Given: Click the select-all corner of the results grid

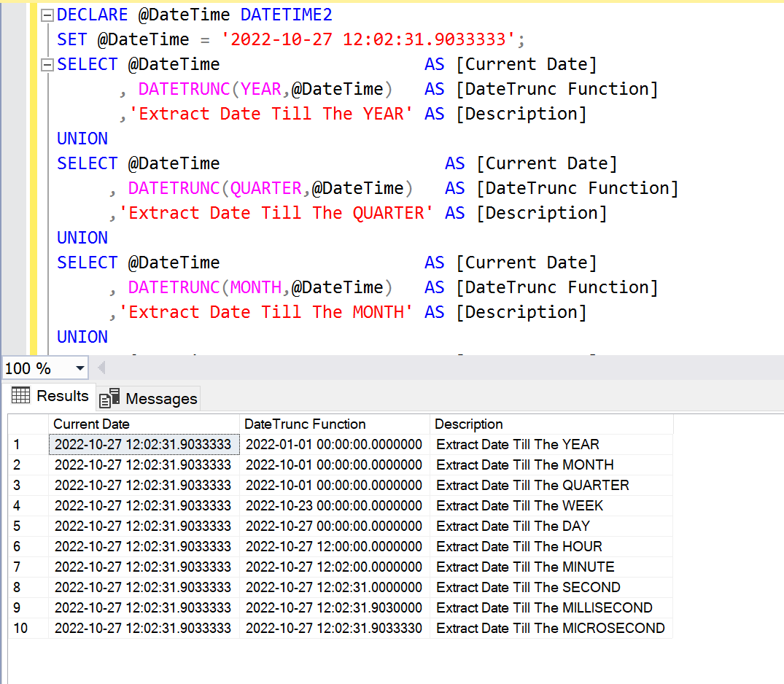Looking at the screenshot, I should coord(28,424).
